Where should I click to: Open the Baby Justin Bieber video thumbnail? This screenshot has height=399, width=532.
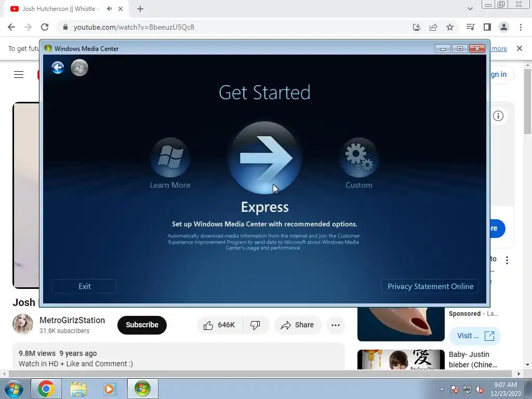(401, 360)
